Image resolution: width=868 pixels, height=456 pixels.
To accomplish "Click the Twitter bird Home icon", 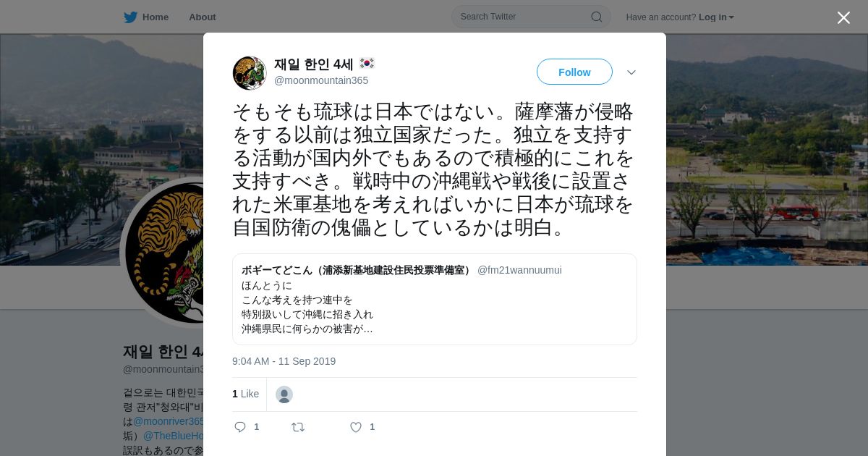I will pyautogui.click(x=130, y=17).
